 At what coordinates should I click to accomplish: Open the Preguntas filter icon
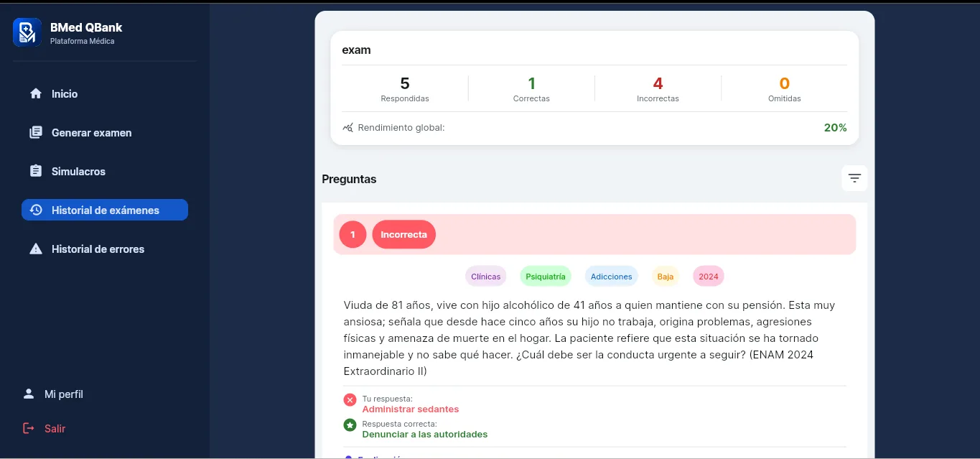(x=854, y=178)
